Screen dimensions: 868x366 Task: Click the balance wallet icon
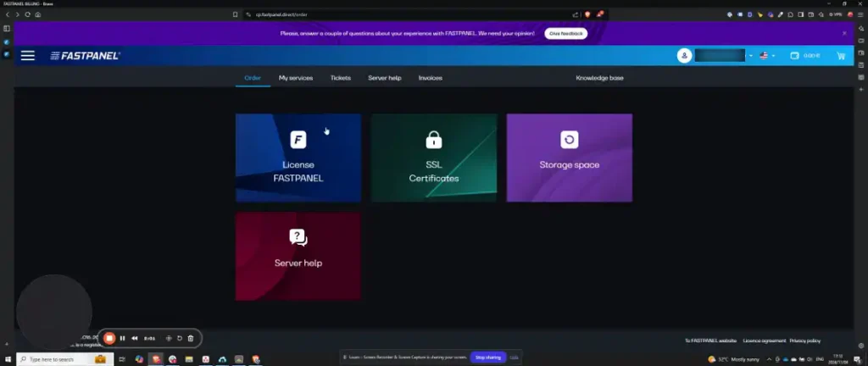[x=795, y=56]
